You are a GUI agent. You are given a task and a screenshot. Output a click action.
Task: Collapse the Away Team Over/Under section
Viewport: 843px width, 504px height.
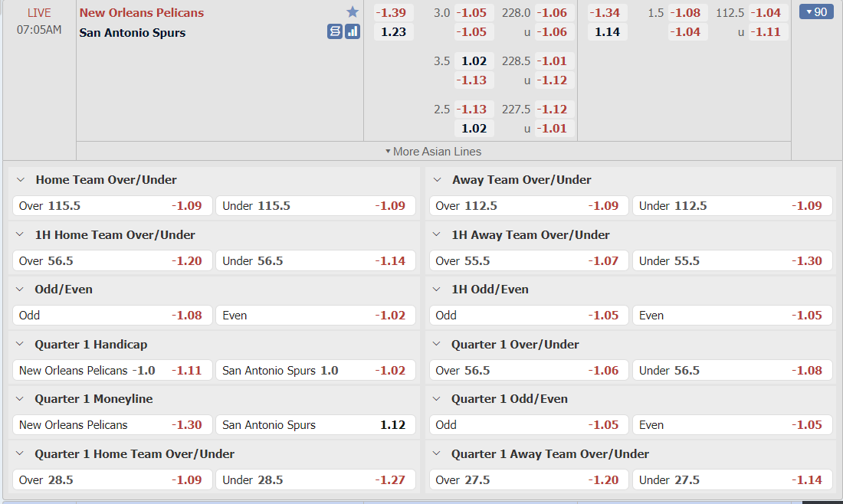(437, 180)
